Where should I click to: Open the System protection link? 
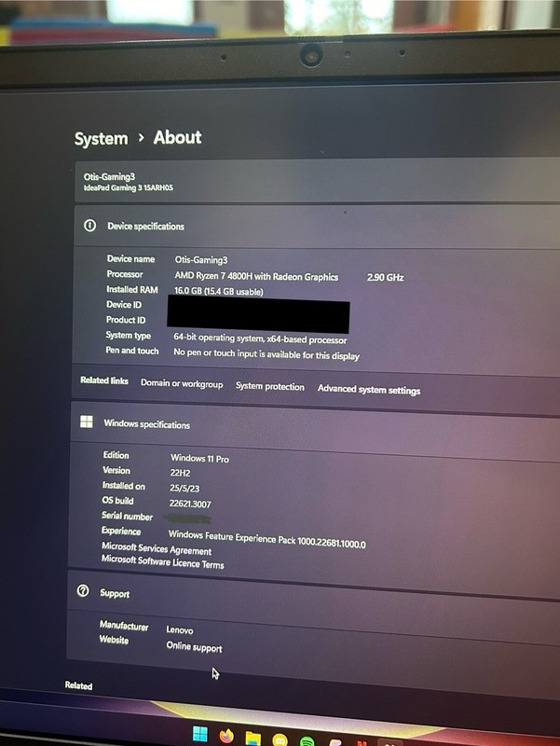click(x=270, y=386)
